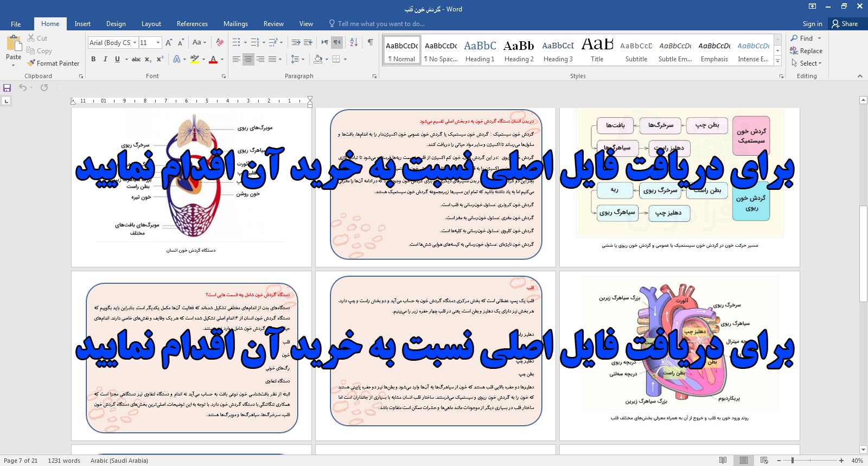Toggle superscript formatting
The height and width of the screenshot is (466, 868).
click(x=159, y=59)
